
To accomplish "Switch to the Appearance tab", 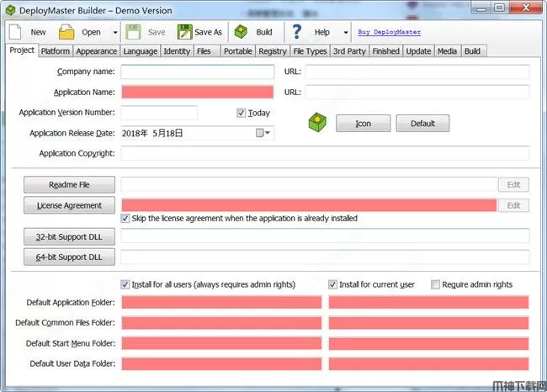I will tap(96, 51).
